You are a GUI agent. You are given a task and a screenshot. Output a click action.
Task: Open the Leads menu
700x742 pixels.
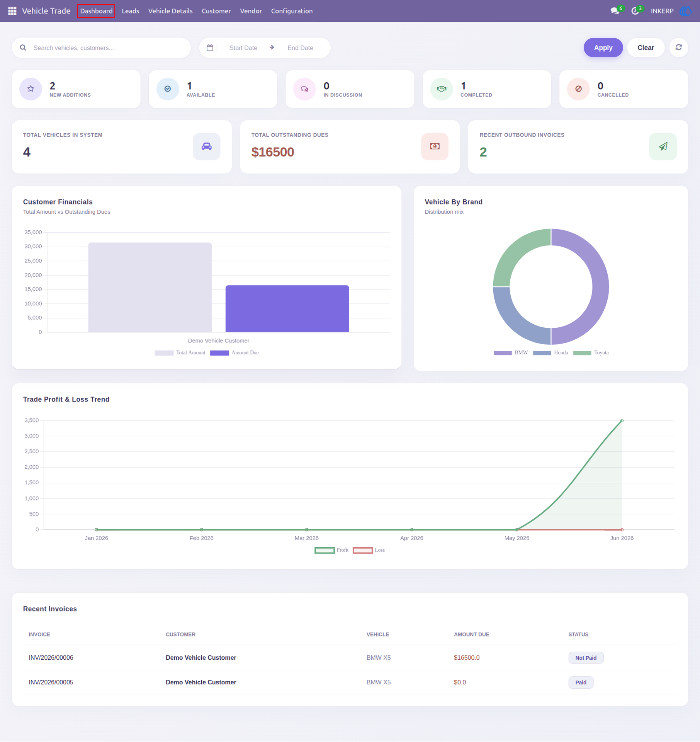point(130,11)
